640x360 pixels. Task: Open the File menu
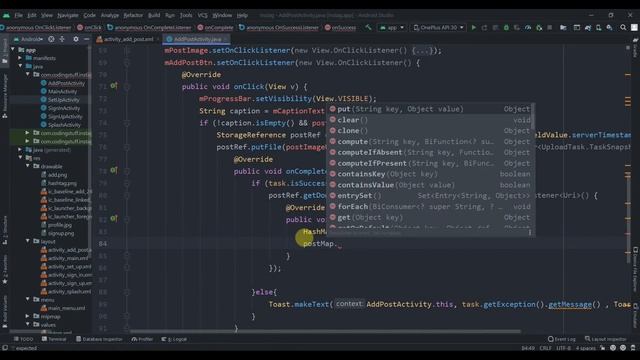pyautogui.click(x=18, y=15)
